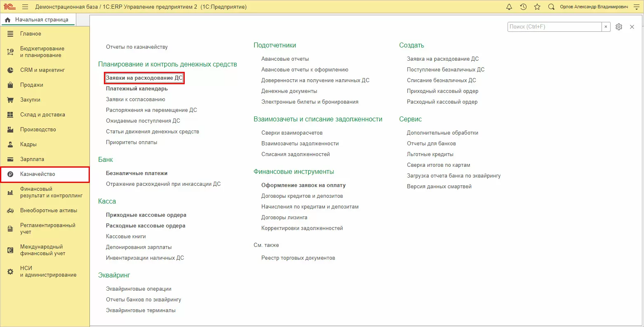Open Договоры лизинга
The height and width of the screenshot is (327, 644).
pos(284,218)
